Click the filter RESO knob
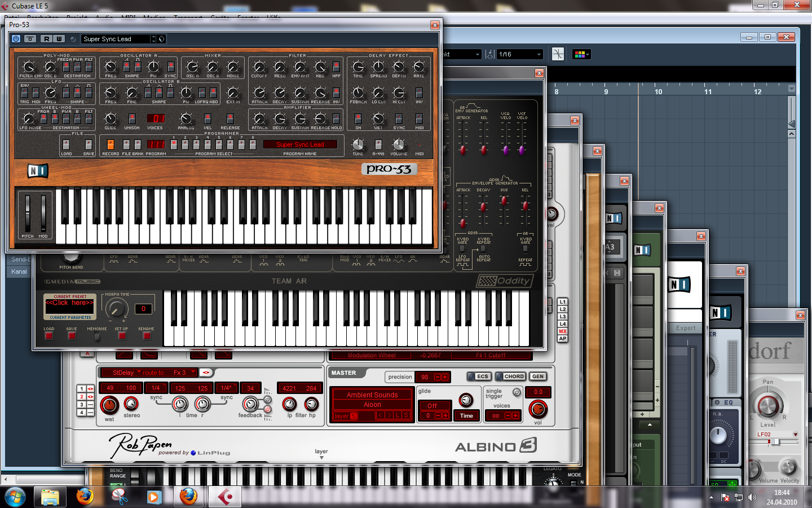The width and height of the screenshot is (812, 508). tap(280, 67)
